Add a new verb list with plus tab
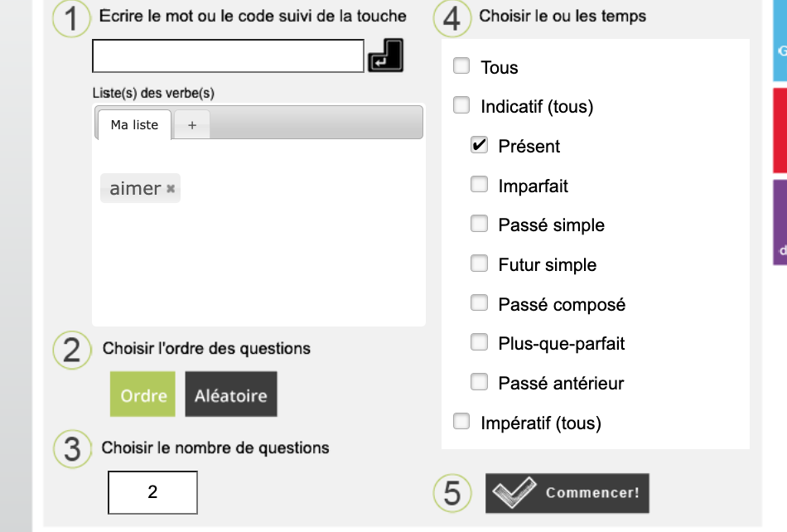 pos(192,125)
